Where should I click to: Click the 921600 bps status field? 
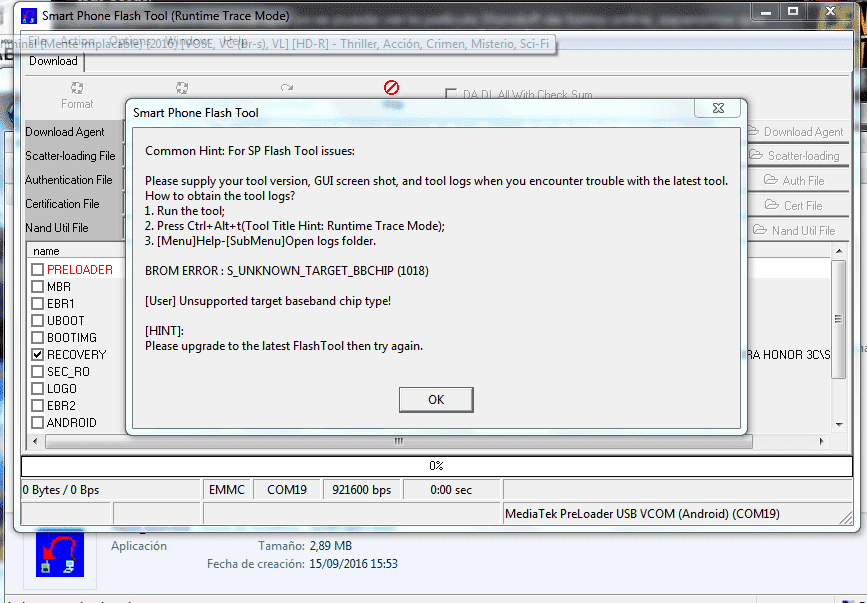click(362, 490)
